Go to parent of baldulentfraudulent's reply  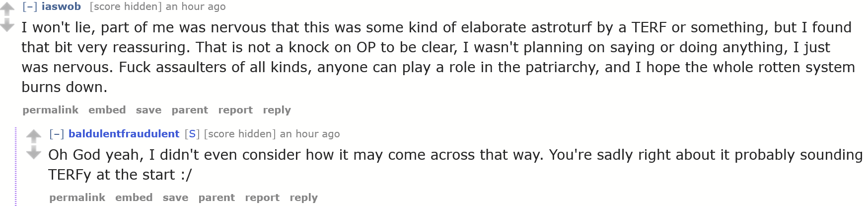[x=217, y=198]
